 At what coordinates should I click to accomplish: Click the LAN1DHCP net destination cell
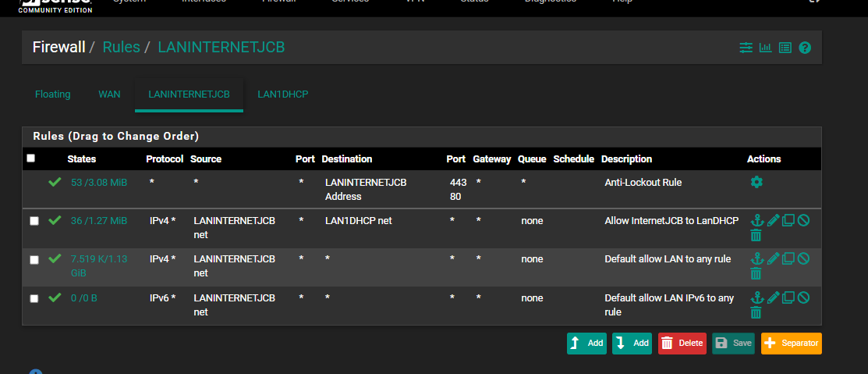(x=359, y=220)
